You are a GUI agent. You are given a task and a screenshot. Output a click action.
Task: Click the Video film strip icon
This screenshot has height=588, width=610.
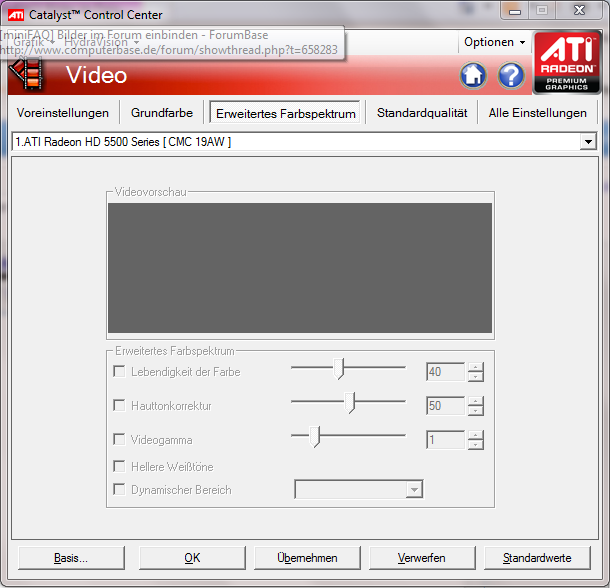(x=26, y=73)
